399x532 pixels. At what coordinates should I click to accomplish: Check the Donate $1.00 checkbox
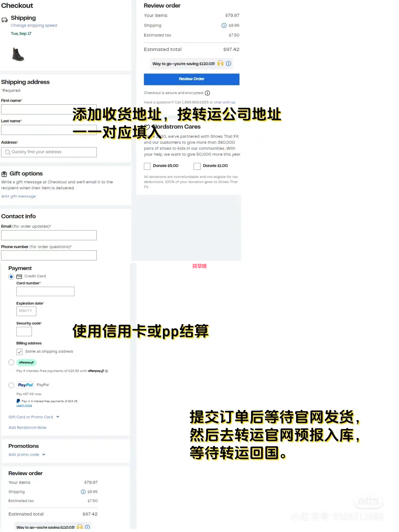click(197, 166)
